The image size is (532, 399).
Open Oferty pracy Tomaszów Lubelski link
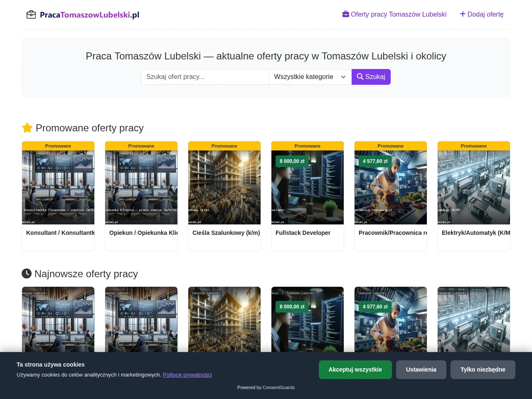point(394,14)
